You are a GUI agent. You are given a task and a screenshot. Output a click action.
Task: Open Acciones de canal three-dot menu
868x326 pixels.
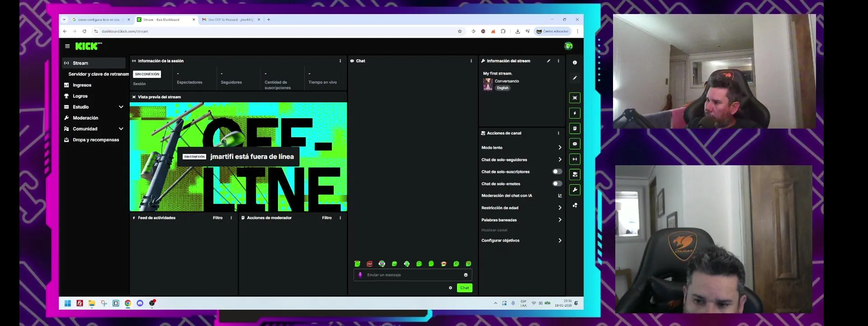pyautogui.click(x=558, y=133)
